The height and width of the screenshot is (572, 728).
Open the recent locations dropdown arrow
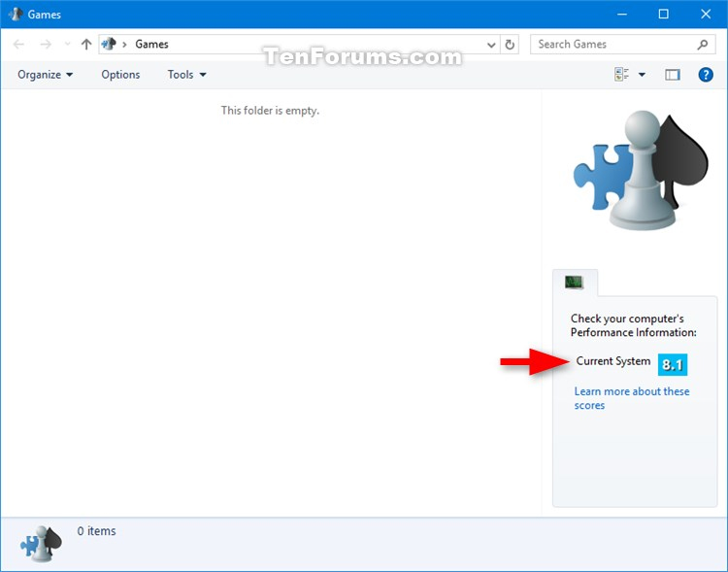point(67,44)
